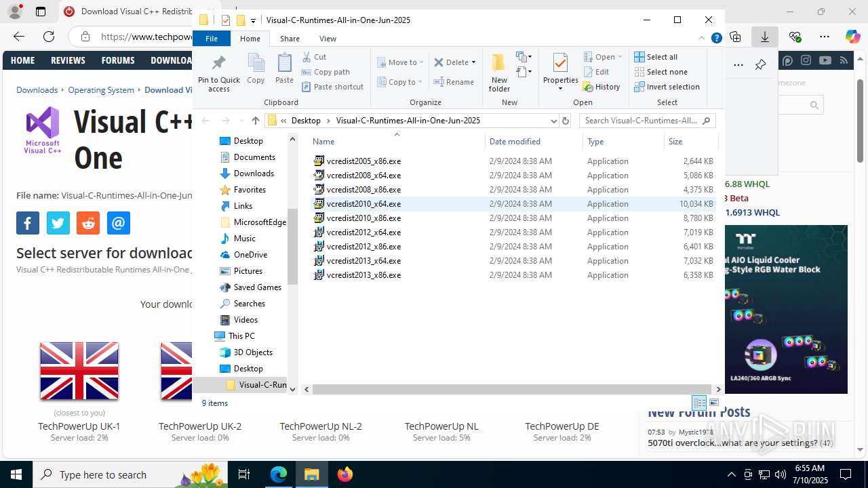Open Properties for selected file
The width and height of the screenshot is (868, 488).
(x=560, y=72)
